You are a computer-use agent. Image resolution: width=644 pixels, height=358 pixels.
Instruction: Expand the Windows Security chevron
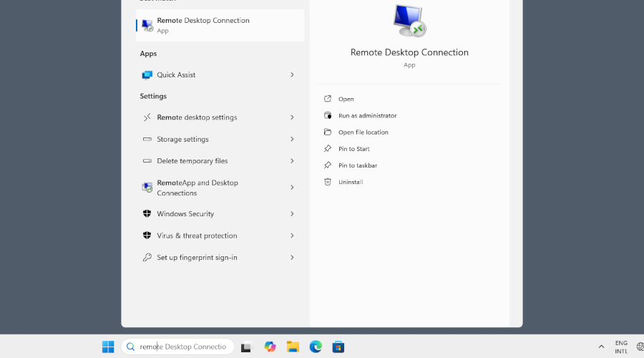(292, 214)
